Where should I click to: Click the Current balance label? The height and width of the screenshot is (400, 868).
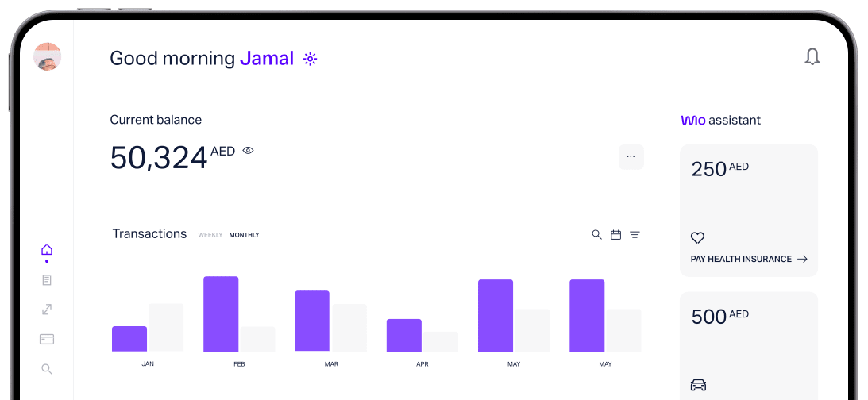tap(156, 120)
